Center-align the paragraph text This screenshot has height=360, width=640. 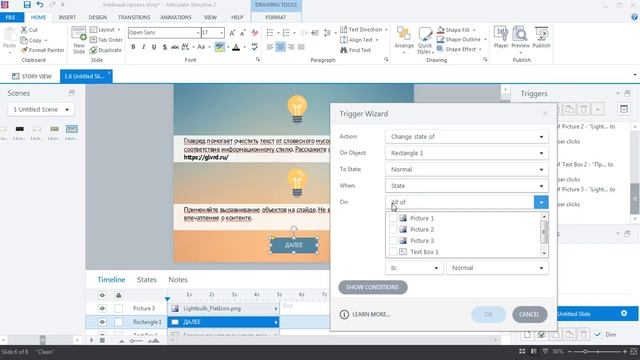[x=280, y=47]
